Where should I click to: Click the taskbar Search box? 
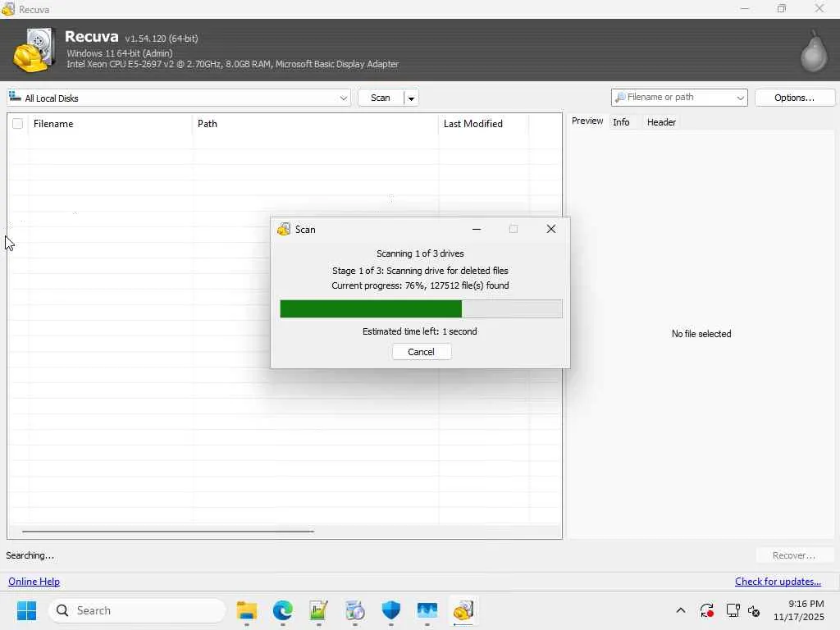137,610
